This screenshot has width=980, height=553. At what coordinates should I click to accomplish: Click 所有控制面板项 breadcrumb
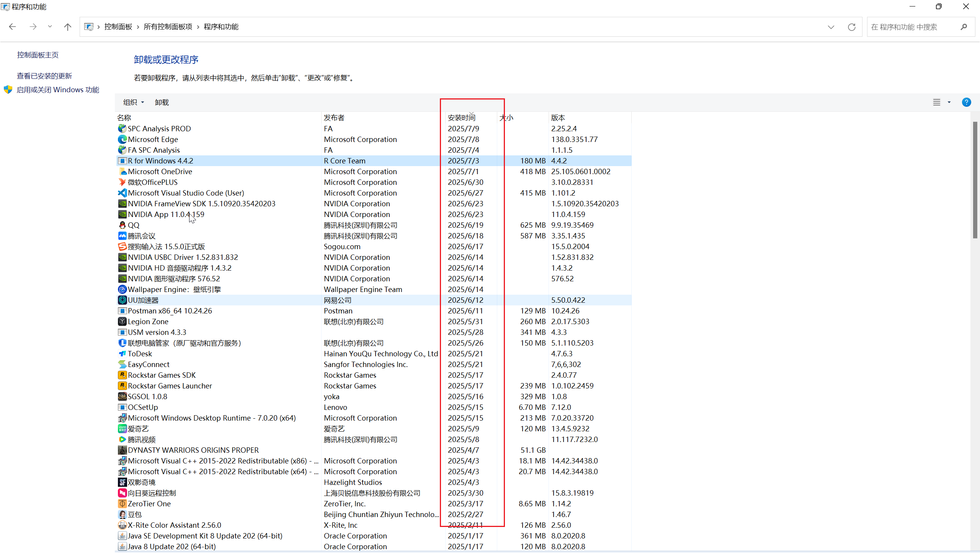(168, 27)
